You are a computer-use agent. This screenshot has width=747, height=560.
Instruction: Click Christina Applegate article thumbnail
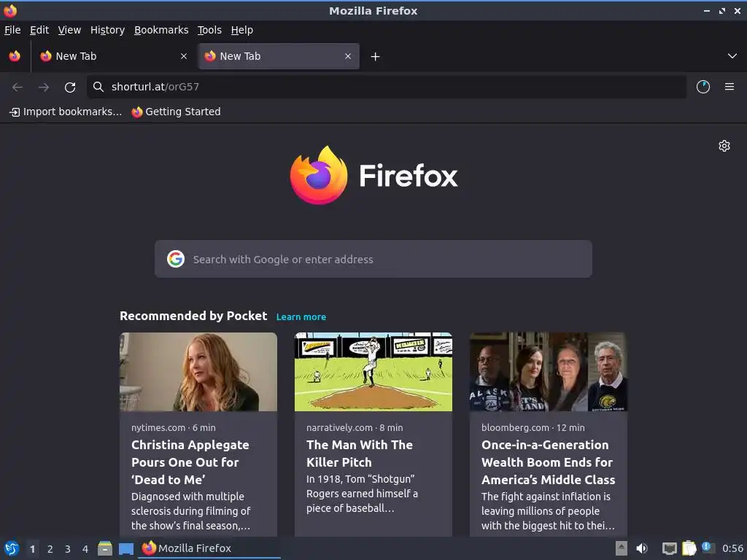pyautogui.click(x=198, y=372)
